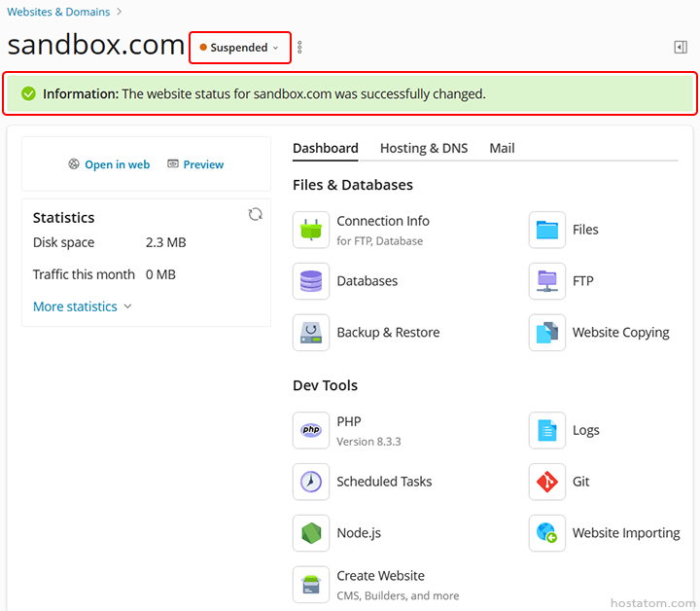The width and height of the screenshot is (700, 611).
Task: Switch to the Mail tab
Action: click(502, 148)
